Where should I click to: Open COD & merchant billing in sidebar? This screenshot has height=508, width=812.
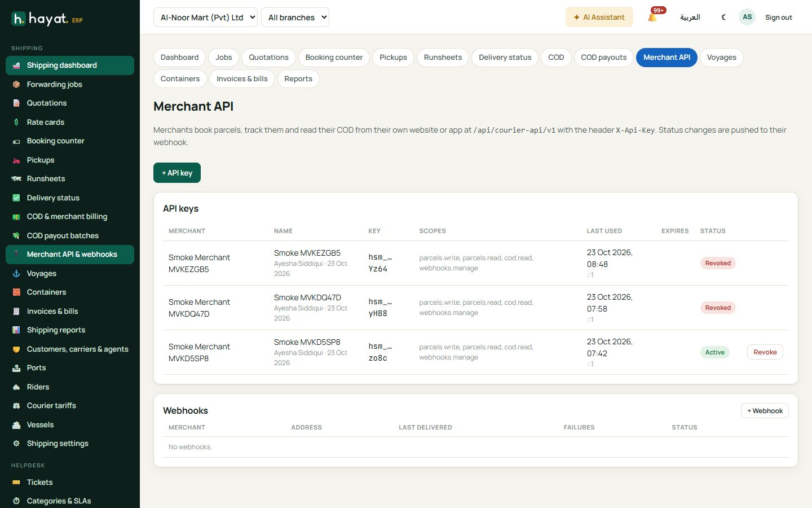tap(70, 217)
